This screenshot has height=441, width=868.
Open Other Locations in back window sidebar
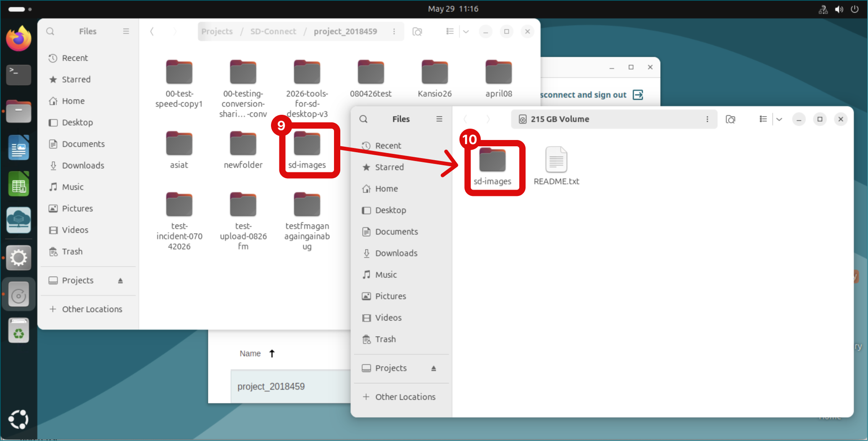click(x=88, y=309)
